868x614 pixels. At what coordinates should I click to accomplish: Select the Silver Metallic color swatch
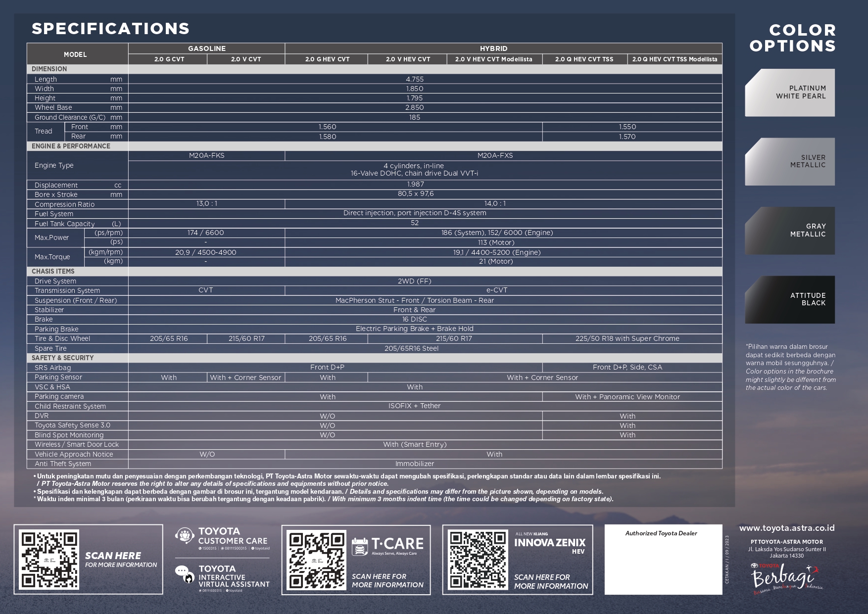790,162
